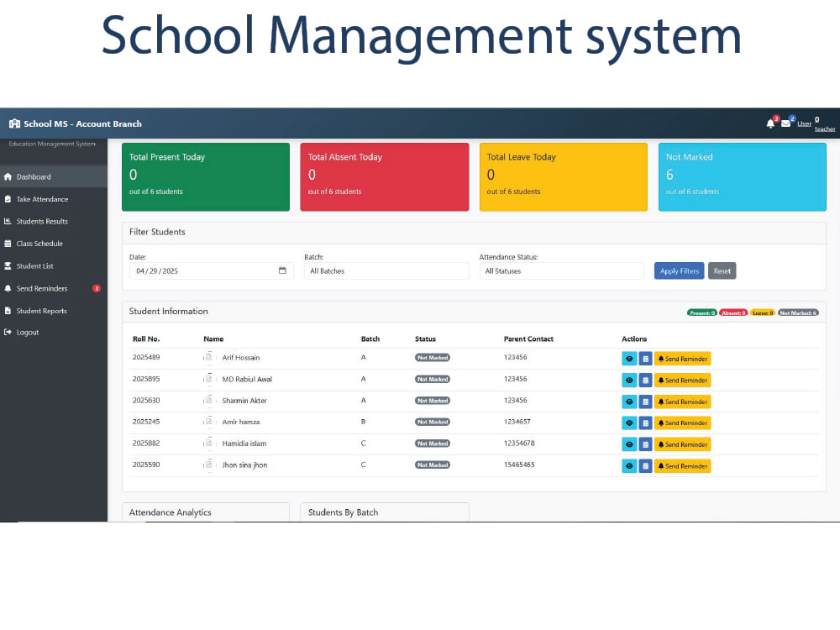The image size is (840, 630).
Task: Click the green Present: 0 badge
Action: (701, 312)
